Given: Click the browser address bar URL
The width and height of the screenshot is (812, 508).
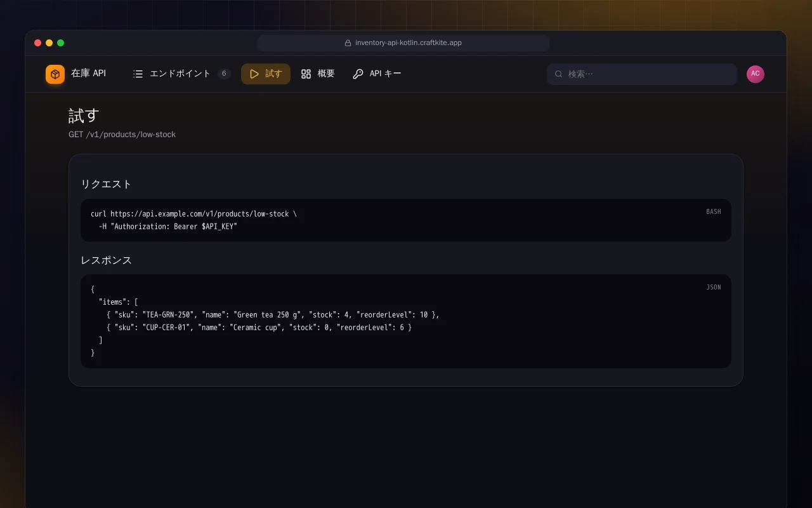Looking at the screenshot, I should click(409, 43).
